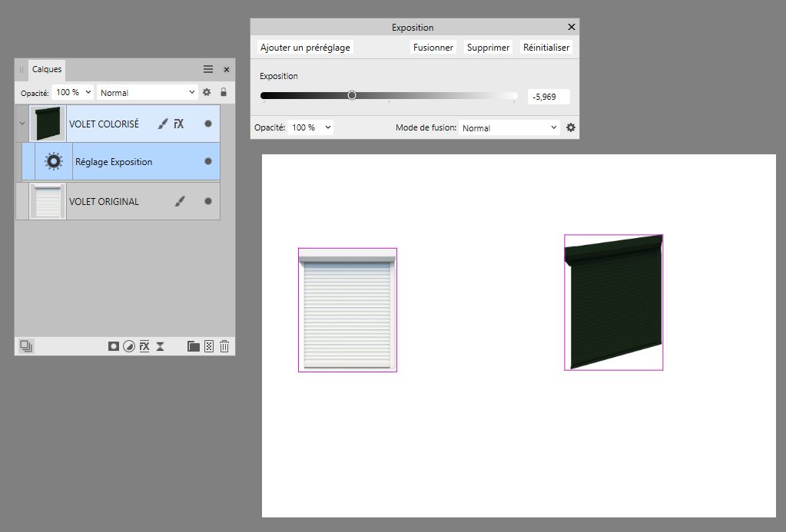This screenshot has width=786, height=532.
Task: Click the Réinitialiser button
Action: coord(546,48)
